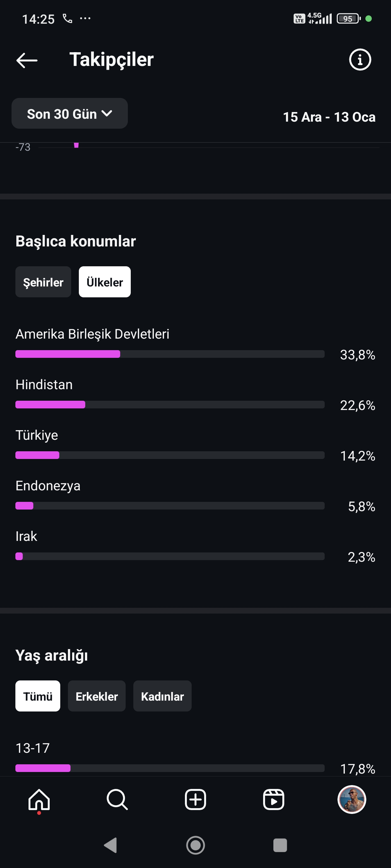The width and height of the screenshot is (391, 868).
Task: Tap the back arrow icon
Action: [x=27, y=60]
